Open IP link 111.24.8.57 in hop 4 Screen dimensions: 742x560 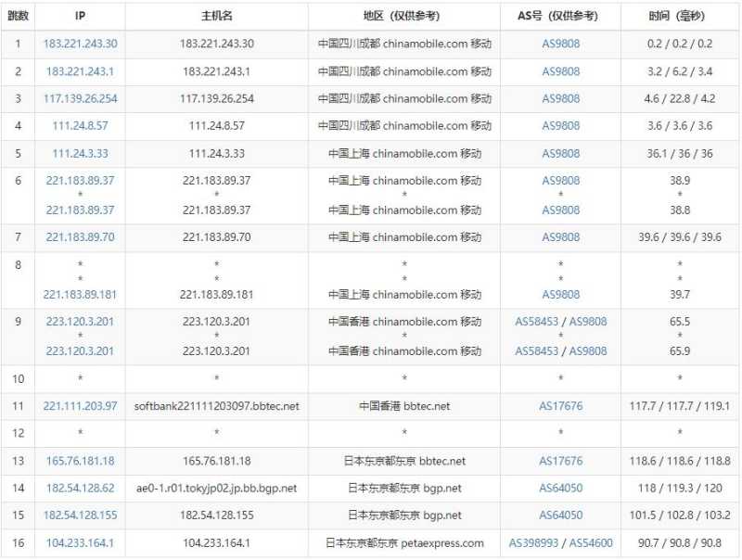click(x=80, y=126)
